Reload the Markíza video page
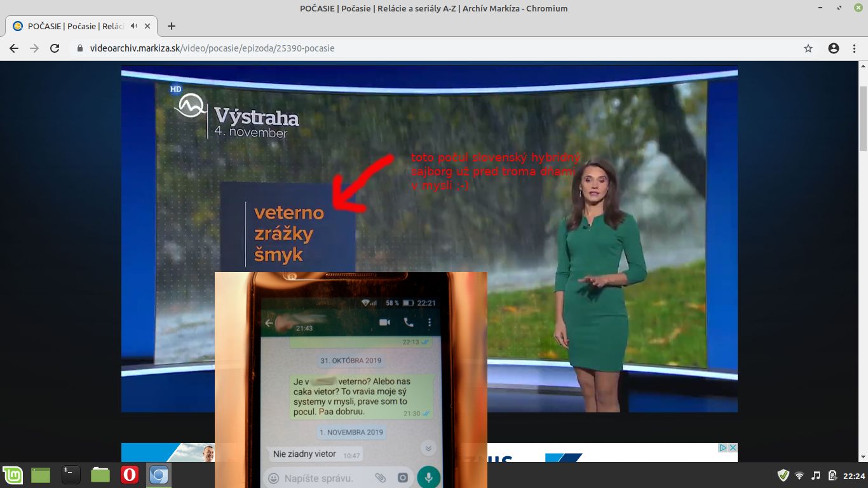Viewport: 868px width, 488px height. [x=55, y=48]
